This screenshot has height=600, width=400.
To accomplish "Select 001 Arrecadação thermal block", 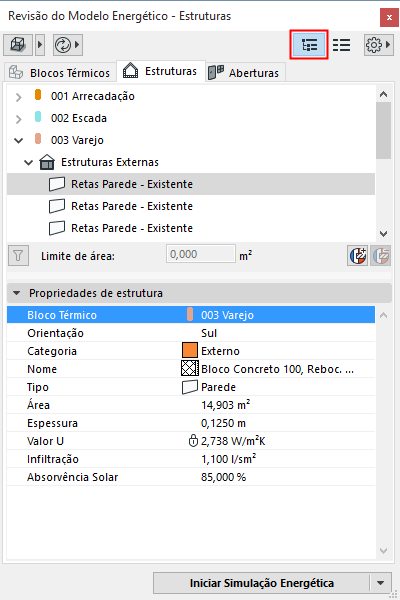I will pyautogui.click(x=93, y=96).
